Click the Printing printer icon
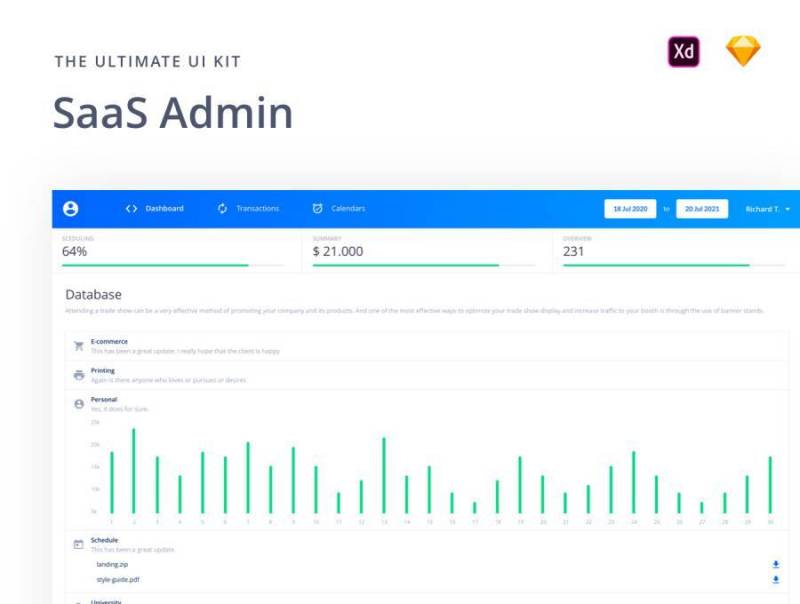800x604 pixels. tap(78, 375)
